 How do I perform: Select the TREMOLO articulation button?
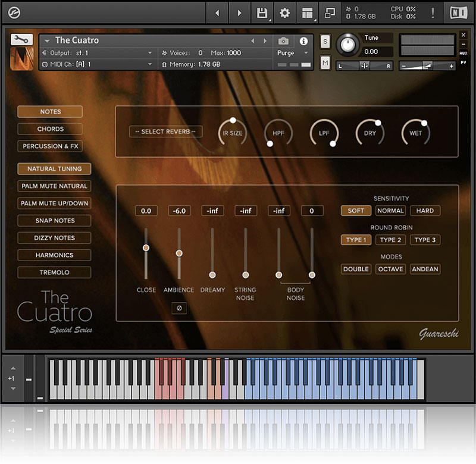click(54, 272)
